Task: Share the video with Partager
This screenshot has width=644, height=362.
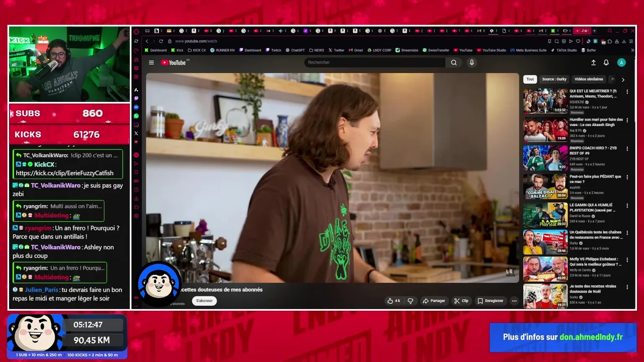Action: [x=434, y=301]
